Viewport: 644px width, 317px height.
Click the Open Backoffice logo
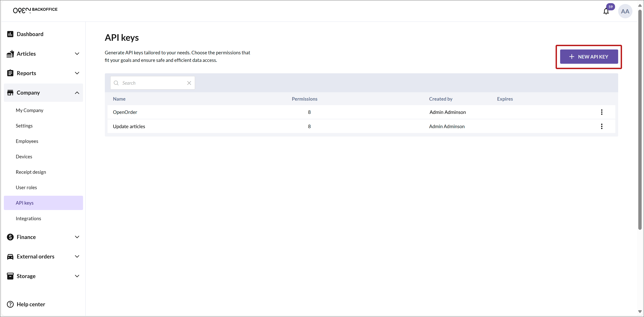[x=35, y=10]
